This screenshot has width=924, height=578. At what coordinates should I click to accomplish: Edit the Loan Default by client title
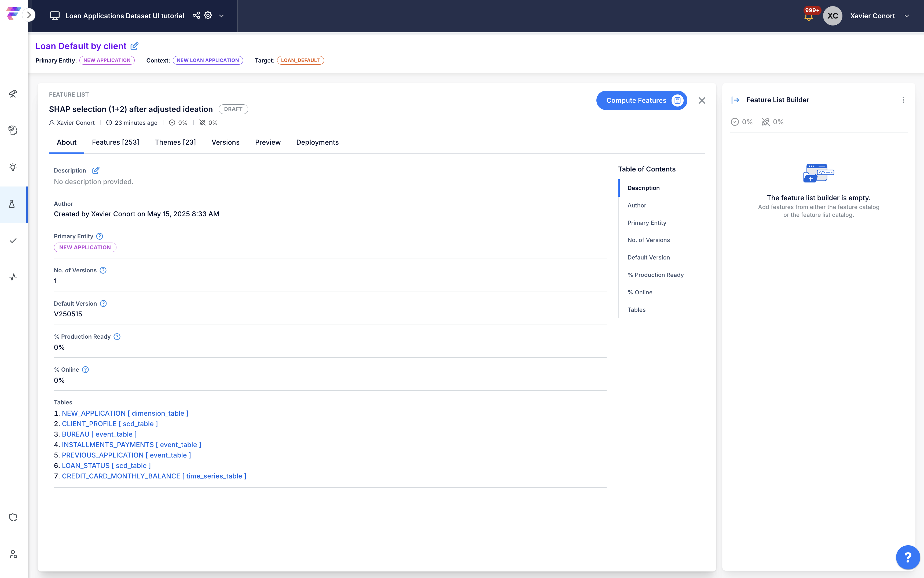[134, 46]
